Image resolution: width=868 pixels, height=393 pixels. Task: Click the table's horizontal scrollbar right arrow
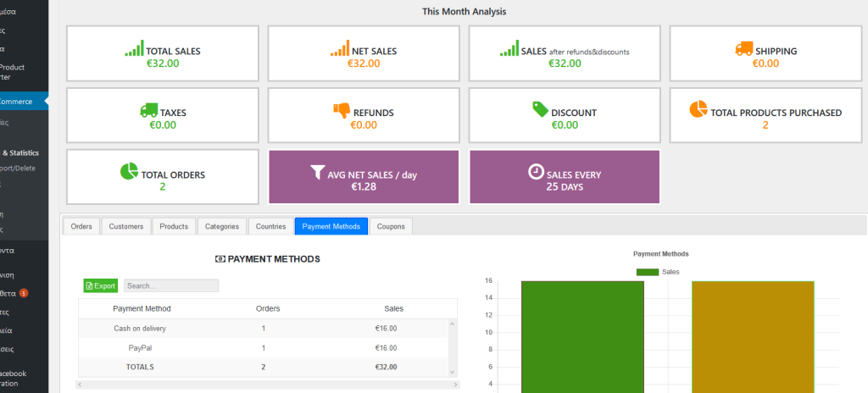click(455, 385)
